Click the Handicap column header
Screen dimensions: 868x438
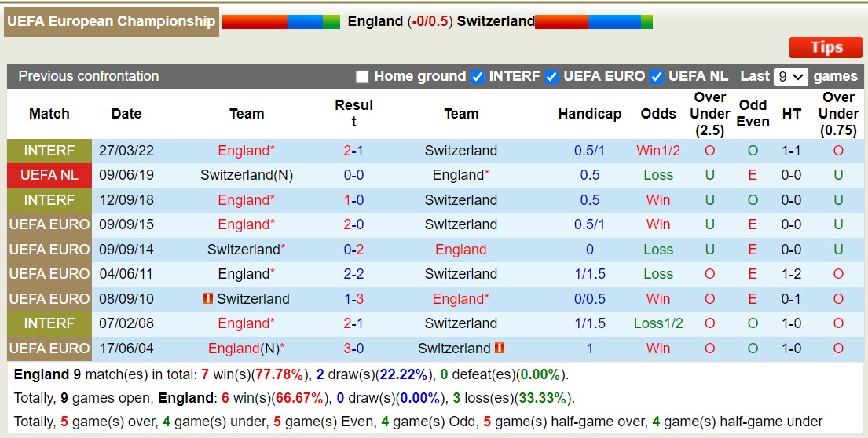pos(590,114)
